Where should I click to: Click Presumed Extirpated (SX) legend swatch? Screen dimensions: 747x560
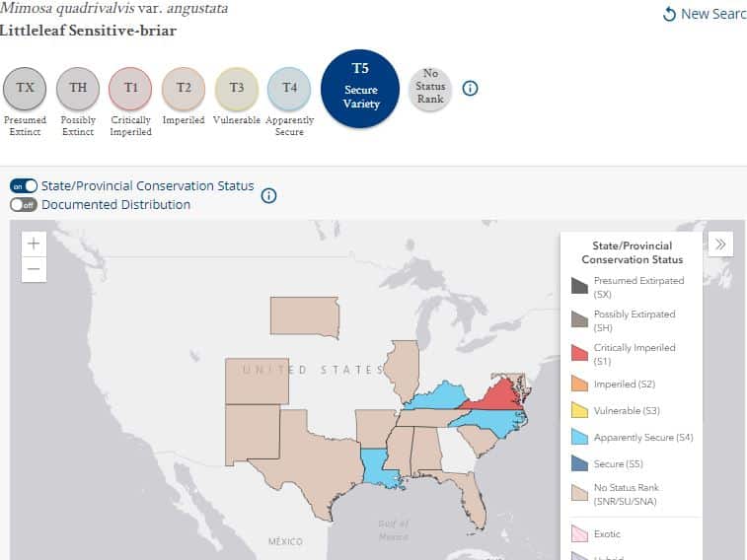pyautogui.click(x=579, y=286)
